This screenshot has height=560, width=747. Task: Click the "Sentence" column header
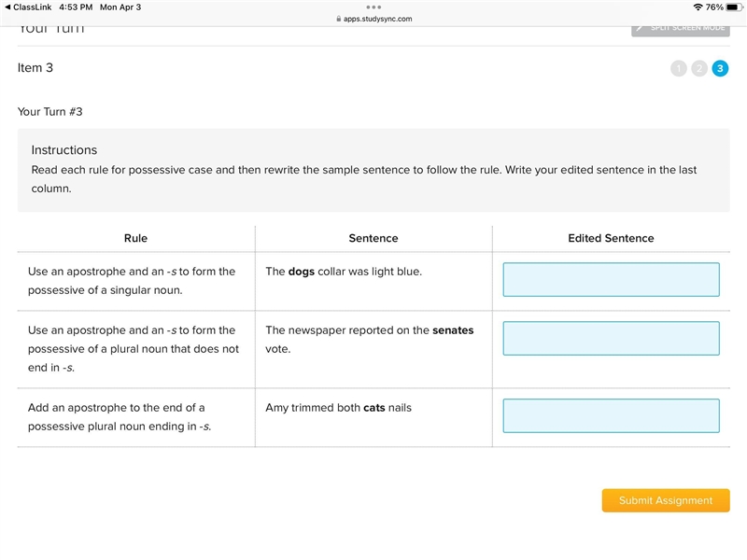pyautogui.click(x=373, y=238)
